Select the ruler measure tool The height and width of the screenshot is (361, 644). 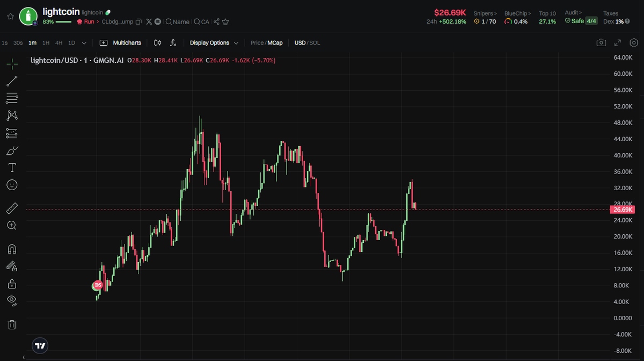(12, 208)
